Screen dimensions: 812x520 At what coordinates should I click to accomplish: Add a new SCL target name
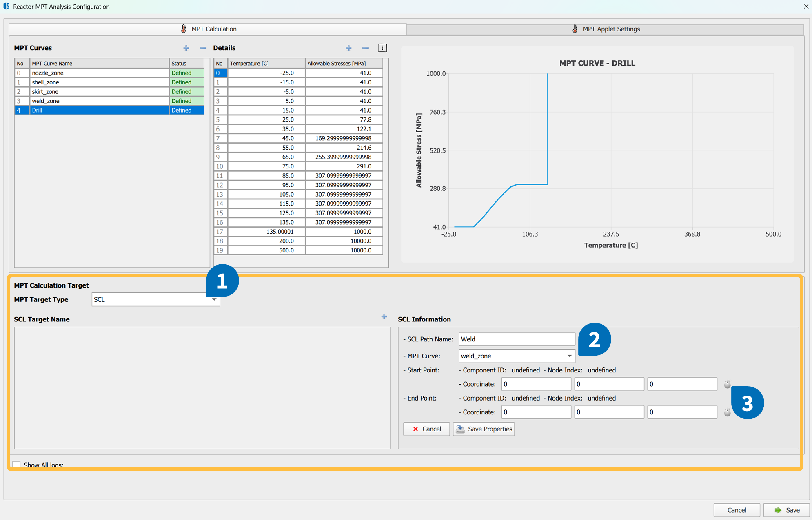[x=384, y=316]
